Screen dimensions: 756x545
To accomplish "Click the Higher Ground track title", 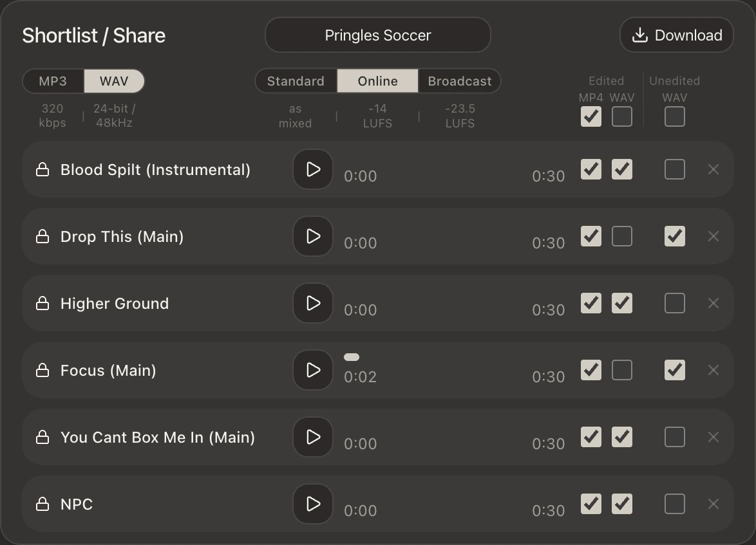I will point(115,304).
